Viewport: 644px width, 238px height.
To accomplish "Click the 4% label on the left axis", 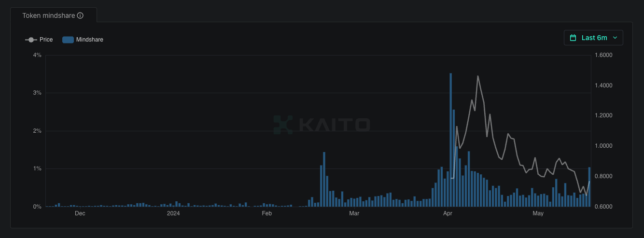I will [37, 55].
